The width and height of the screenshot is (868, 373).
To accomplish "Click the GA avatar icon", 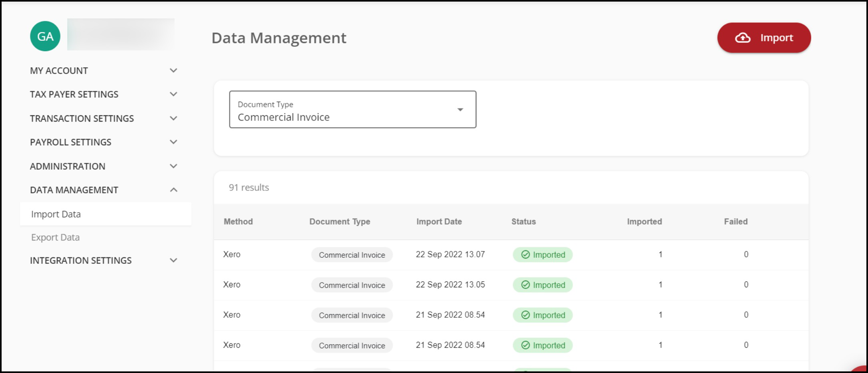I will 45,36.
